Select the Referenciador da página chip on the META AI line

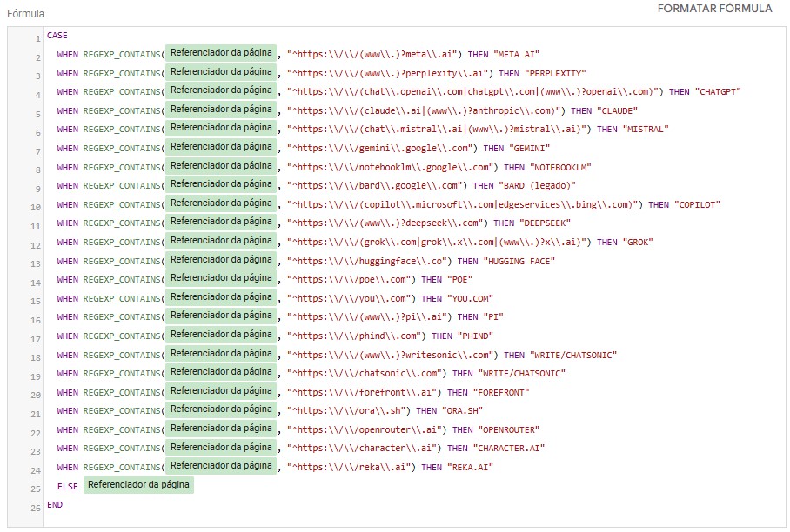point(221,53)
